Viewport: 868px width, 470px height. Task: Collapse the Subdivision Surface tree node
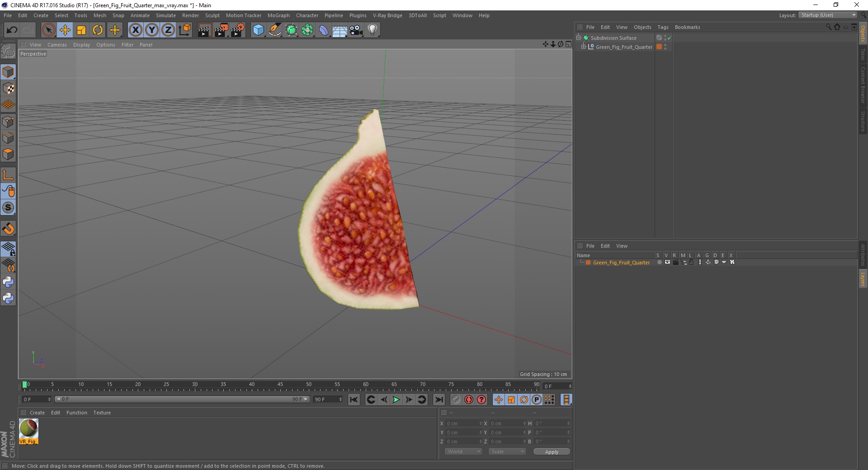click(578, 38)
